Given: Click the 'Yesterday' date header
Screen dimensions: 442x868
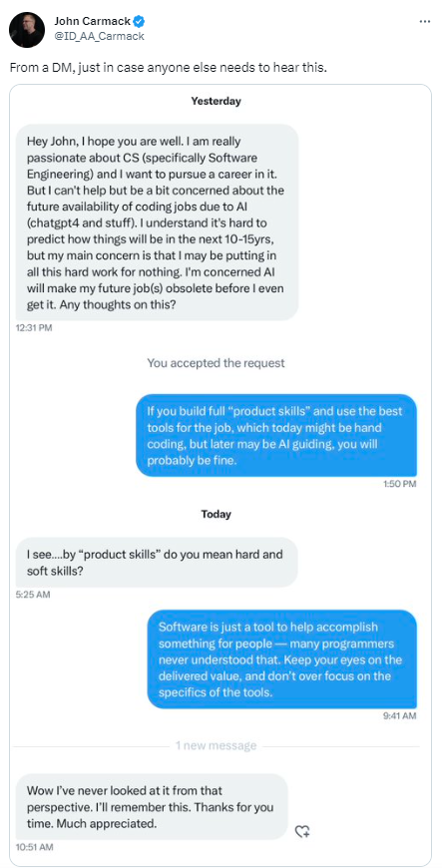Looking at the screenshot, I should click(x=217, y=102).
